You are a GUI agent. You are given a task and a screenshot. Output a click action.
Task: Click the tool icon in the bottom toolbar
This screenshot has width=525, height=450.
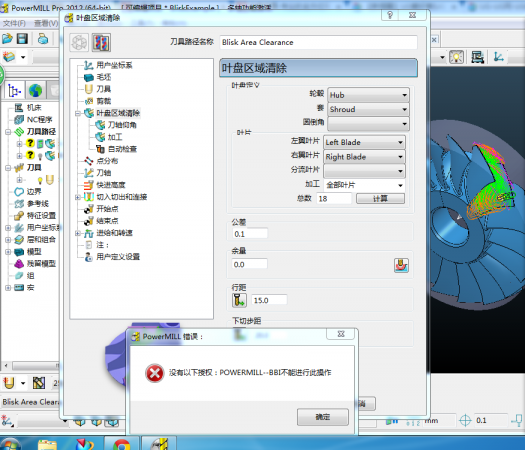pos(8,382)
